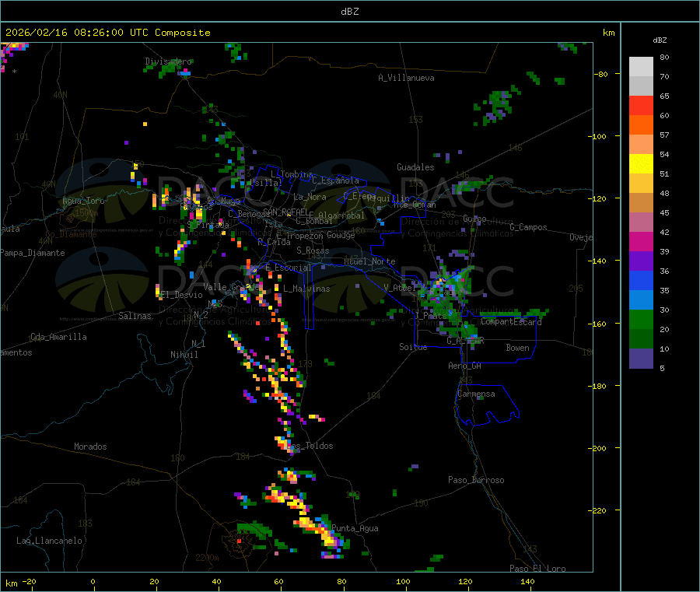This screenshot has width=700, height=592.
Task: Select the gold 48-51 dBZ legend swatch
Action: point(641,183)
